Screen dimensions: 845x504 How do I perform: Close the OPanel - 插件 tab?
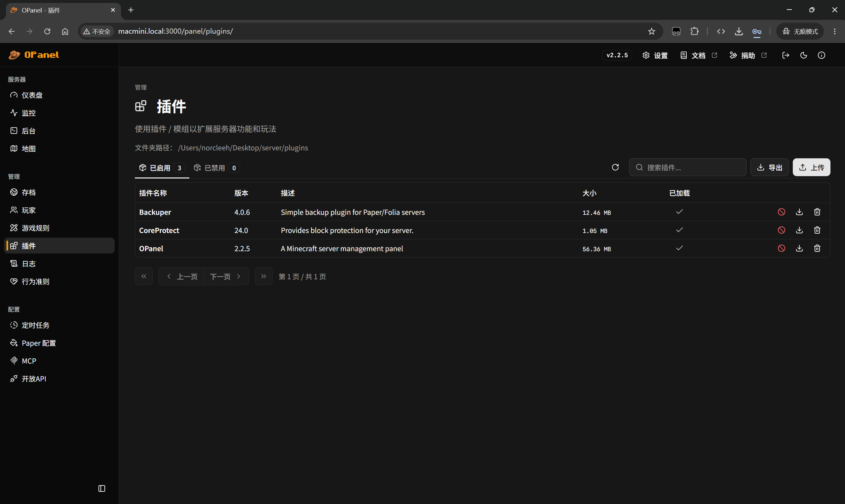point(113,10)
